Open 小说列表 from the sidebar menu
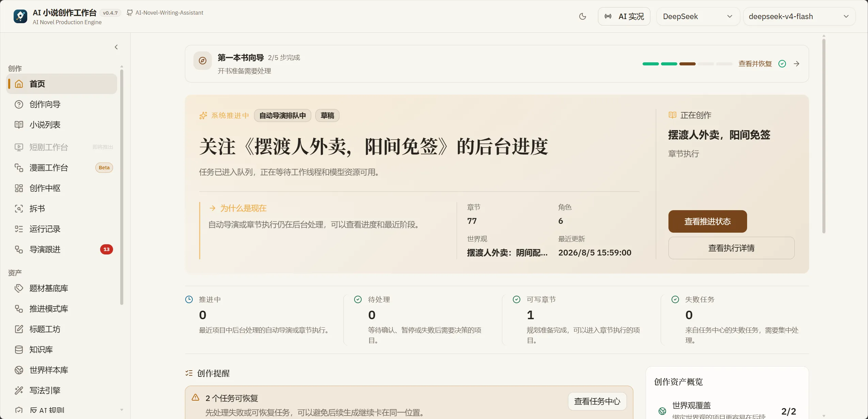 click(x=62, y=125)
